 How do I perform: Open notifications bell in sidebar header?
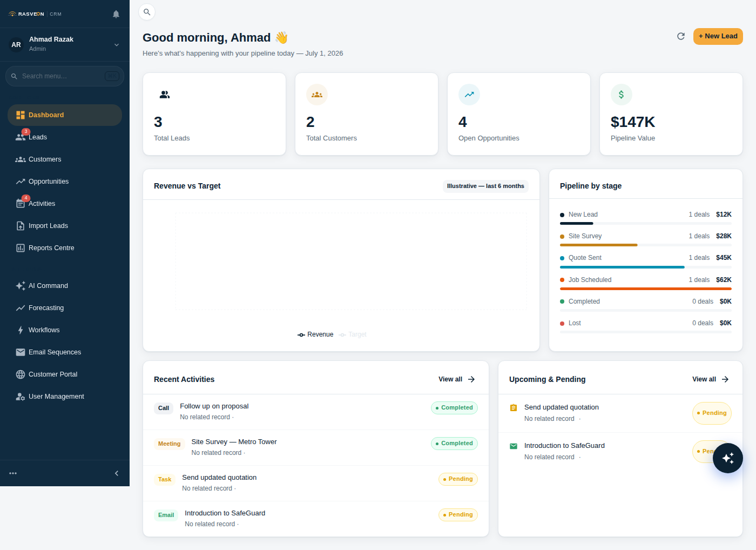click(x=116, y=14)
